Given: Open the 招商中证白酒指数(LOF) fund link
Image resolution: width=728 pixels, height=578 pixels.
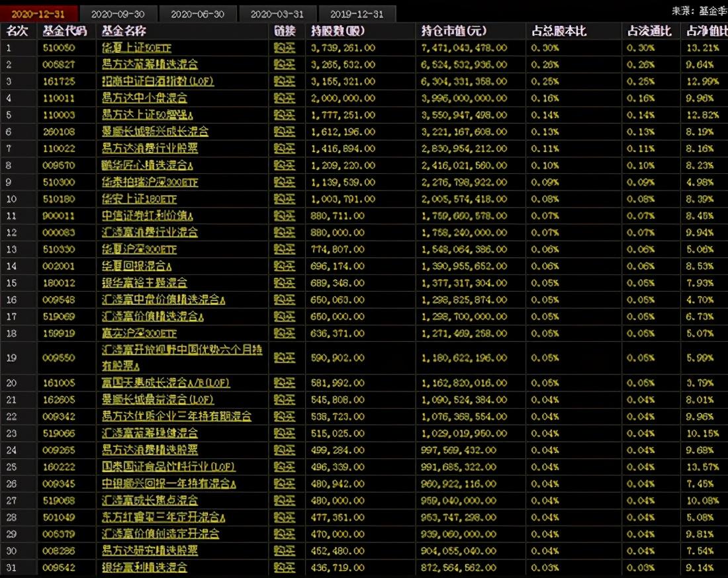Looking at the screenshot, I should click(x=158, y=81).
